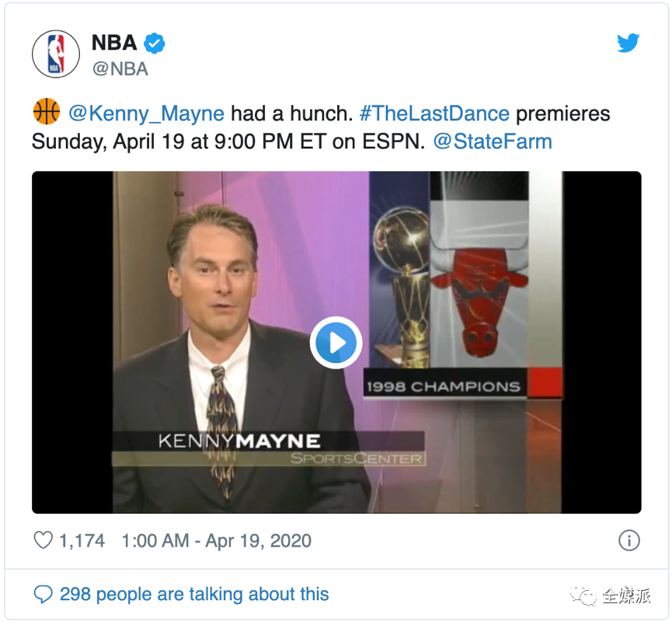Screen dimensions: 672x625
Task: Open @Kenny_Mayne mention link
Action: tap(146, 113)
